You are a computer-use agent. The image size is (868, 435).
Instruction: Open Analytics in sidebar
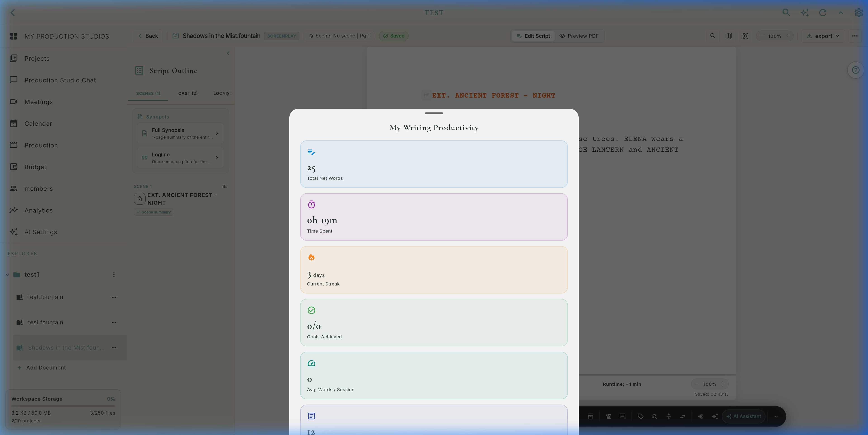[63, 210]
